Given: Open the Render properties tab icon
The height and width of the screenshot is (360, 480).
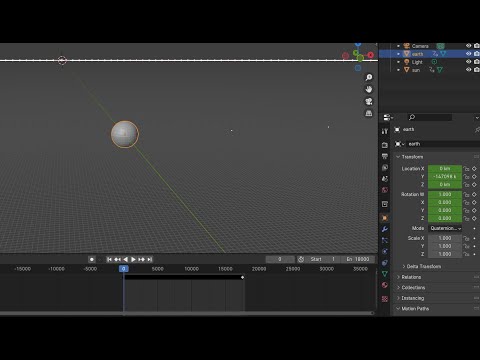Looking at the screenshot, I should pos(385,145).
